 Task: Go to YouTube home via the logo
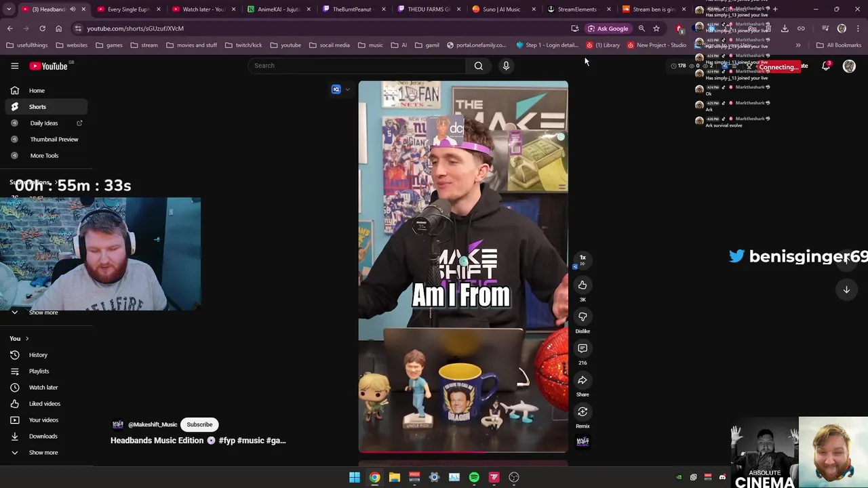[49, 66]
